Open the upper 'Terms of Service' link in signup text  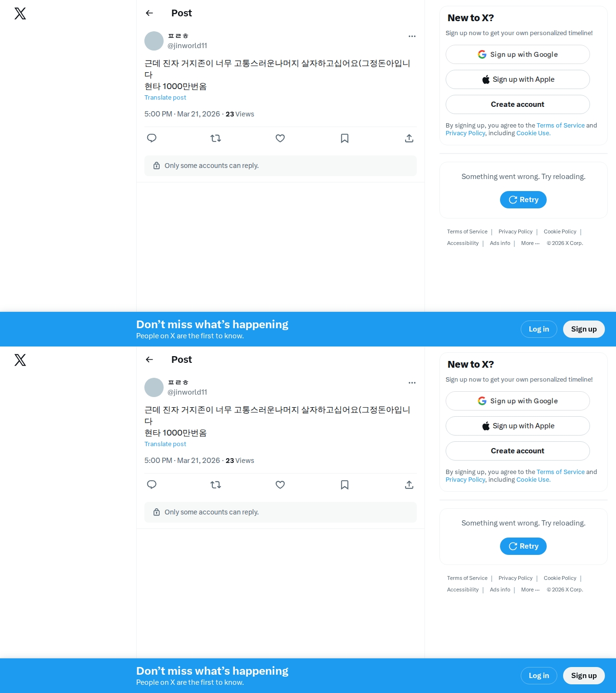561,125
